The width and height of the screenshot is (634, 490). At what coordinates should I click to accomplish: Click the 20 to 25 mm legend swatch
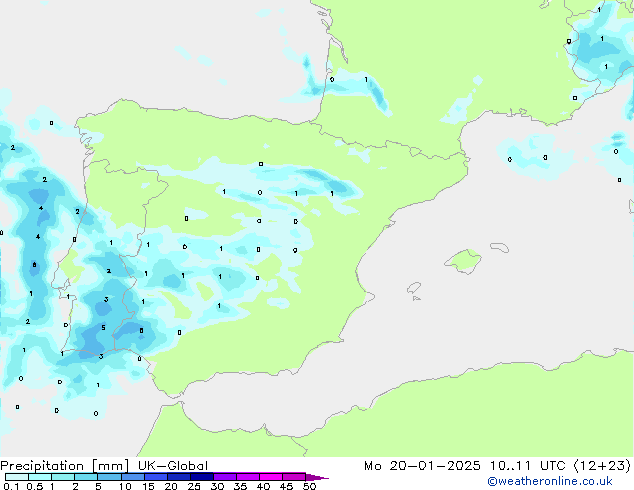178,477
